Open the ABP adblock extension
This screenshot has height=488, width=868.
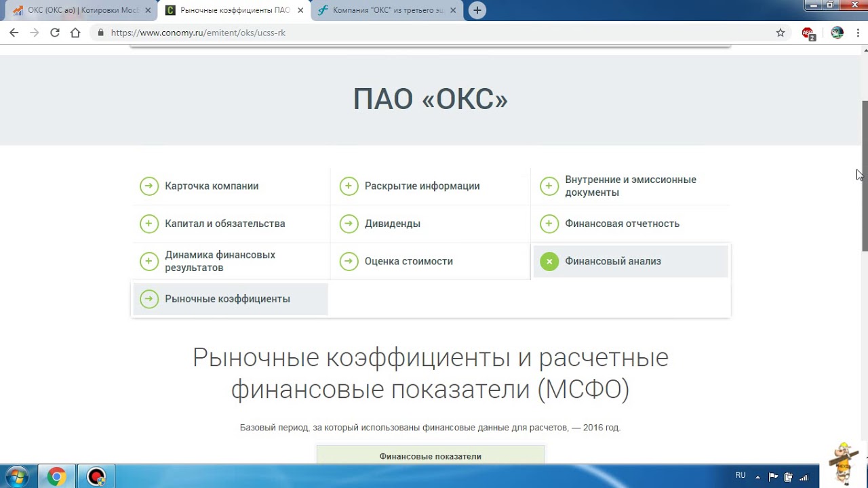coord(808,33)
